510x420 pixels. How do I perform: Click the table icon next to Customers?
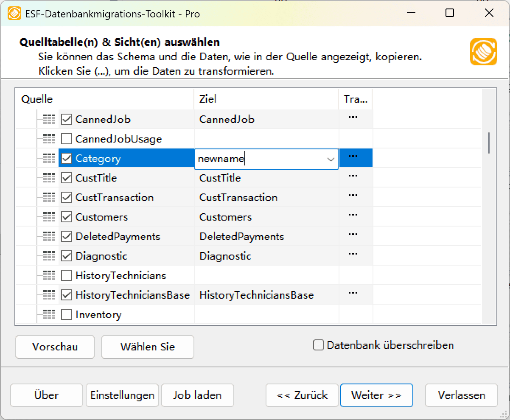coord(49,217)
